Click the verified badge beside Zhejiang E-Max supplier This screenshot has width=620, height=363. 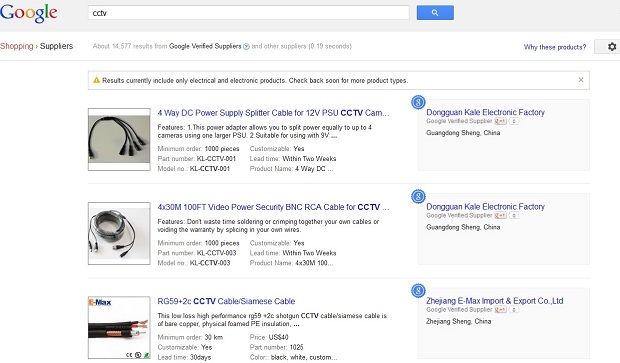418,291
